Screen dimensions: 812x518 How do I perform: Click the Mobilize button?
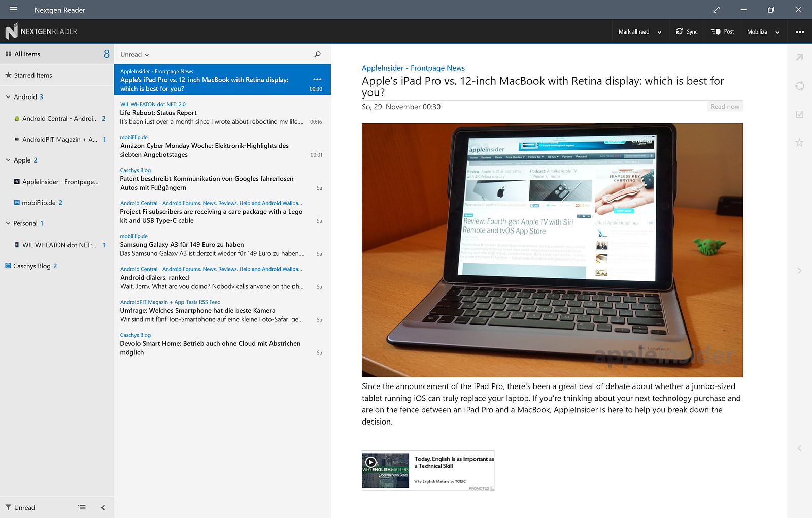(757, 31)
